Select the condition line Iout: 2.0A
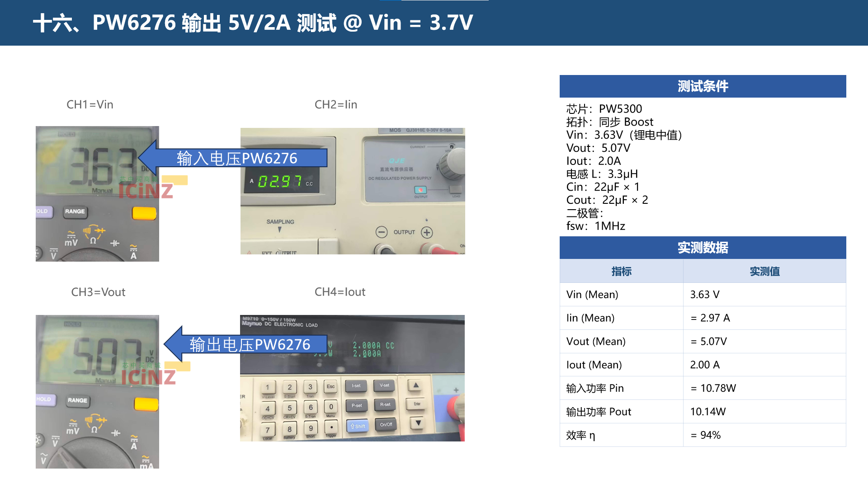The image size is (868, 488). tap(594, 161)
